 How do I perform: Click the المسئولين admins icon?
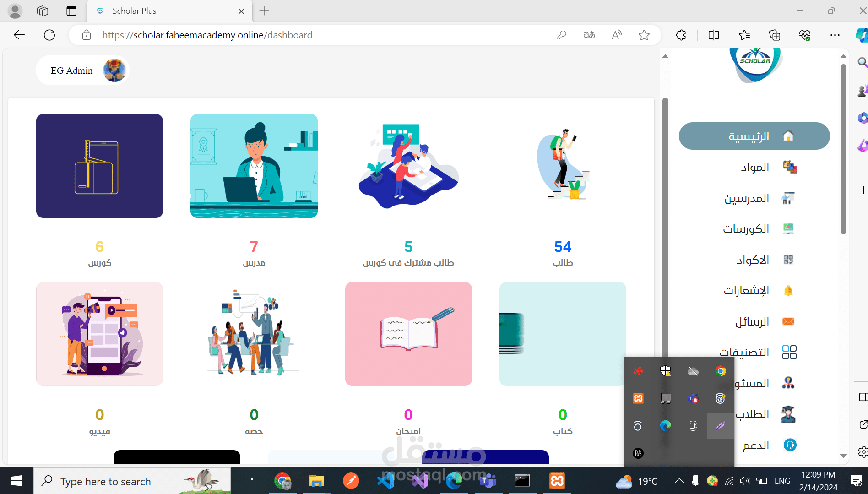(788, 383)
